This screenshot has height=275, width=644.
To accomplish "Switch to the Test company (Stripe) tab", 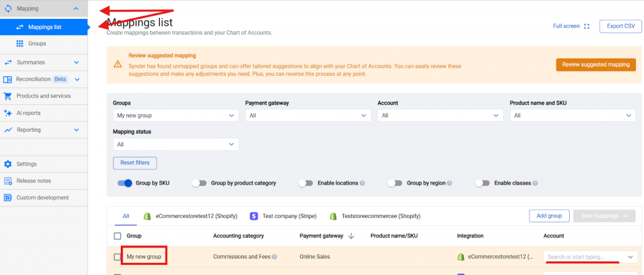I will tap(282, 216).
